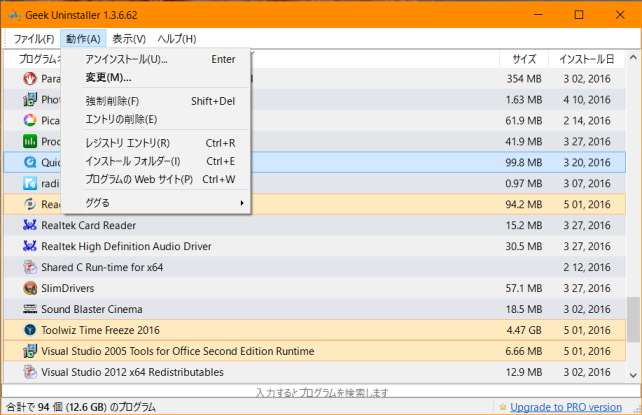The height and width of the screenshot is (415, 642).
Task: Click the Shared C Run-time icon
Action: pyautogui.click(x=30, y=267)
